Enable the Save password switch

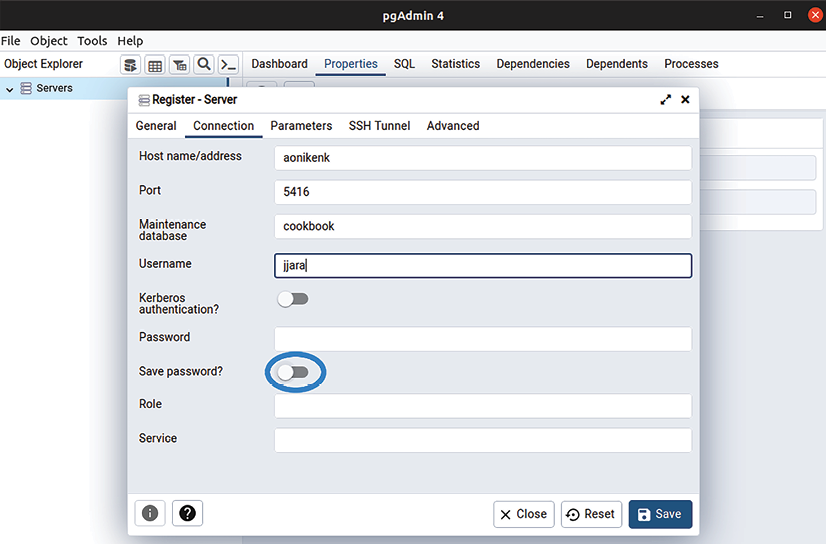coord(293,372)
